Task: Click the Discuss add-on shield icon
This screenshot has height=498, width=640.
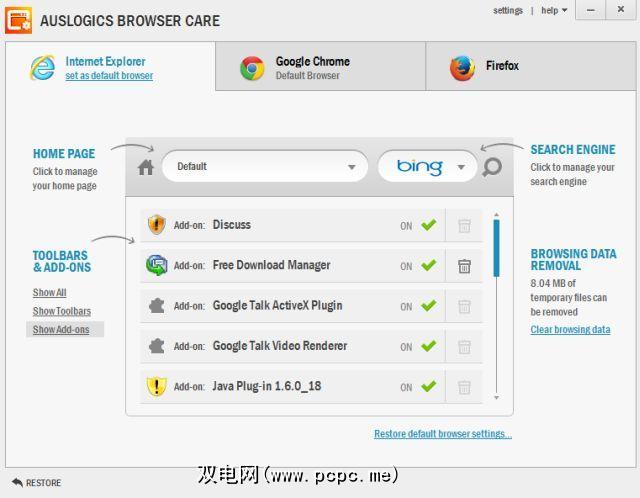Action: pos(156,225)
